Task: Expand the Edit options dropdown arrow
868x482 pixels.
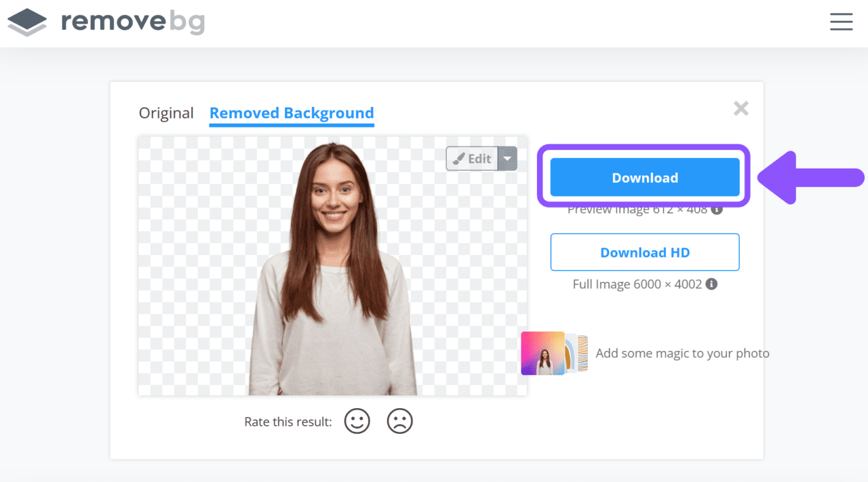Action: click(x=507, y=158)
